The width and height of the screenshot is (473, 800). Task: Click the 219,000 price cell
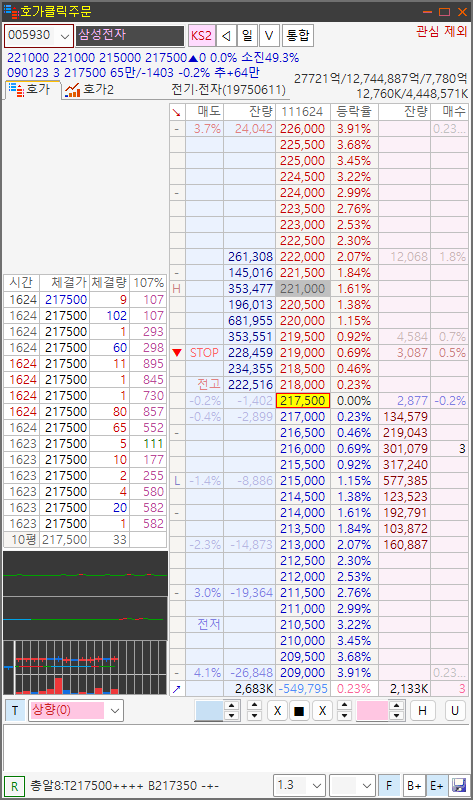[x=303, y=353]
